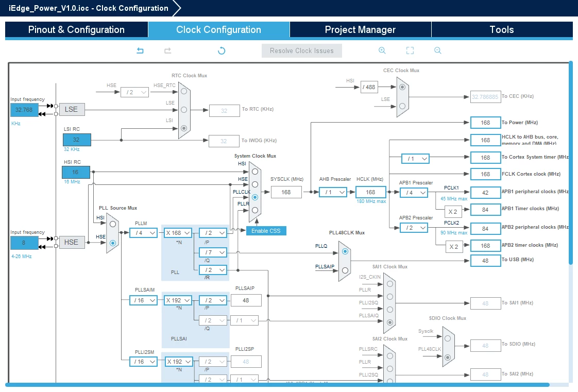Image resolution: width=578 pixels, height=392 pixels.
Task: Click the redo arrow icon
Action: (168, 50)
